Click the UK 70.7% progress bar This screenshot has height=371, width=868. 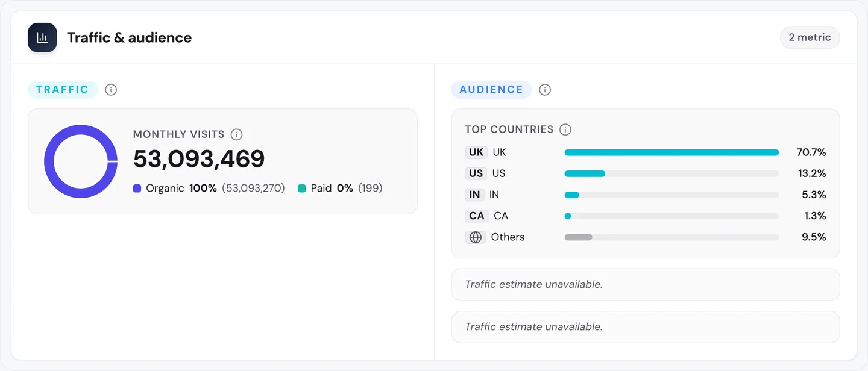coord(671,152)
